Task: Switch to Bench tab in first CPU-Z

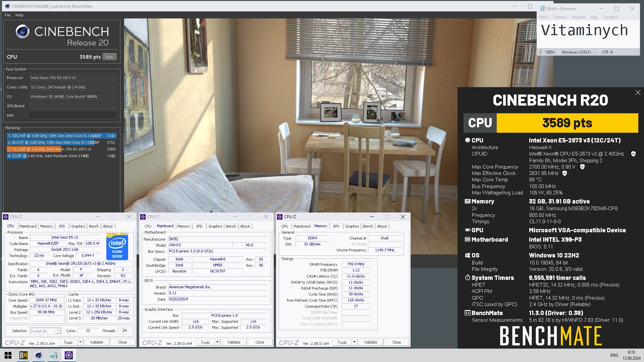Action: click(x=94, y=226)
